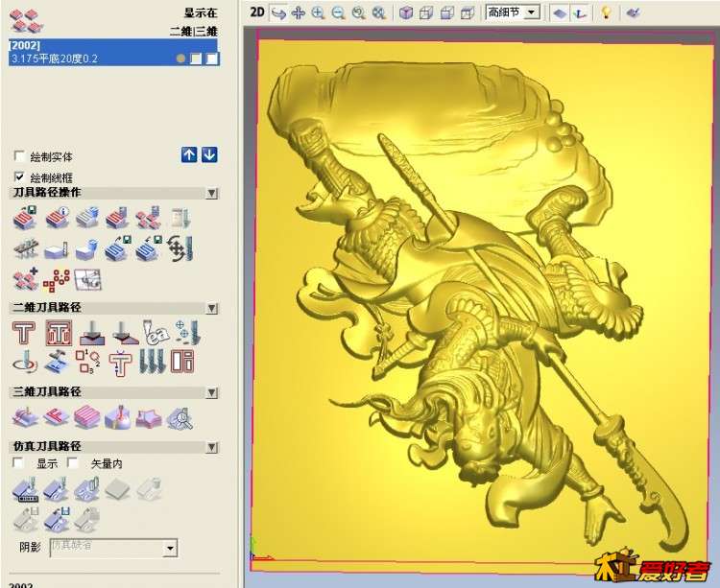Toggle the light bulb lighting icon
The image size is (720, 588).
click(606, 12)
